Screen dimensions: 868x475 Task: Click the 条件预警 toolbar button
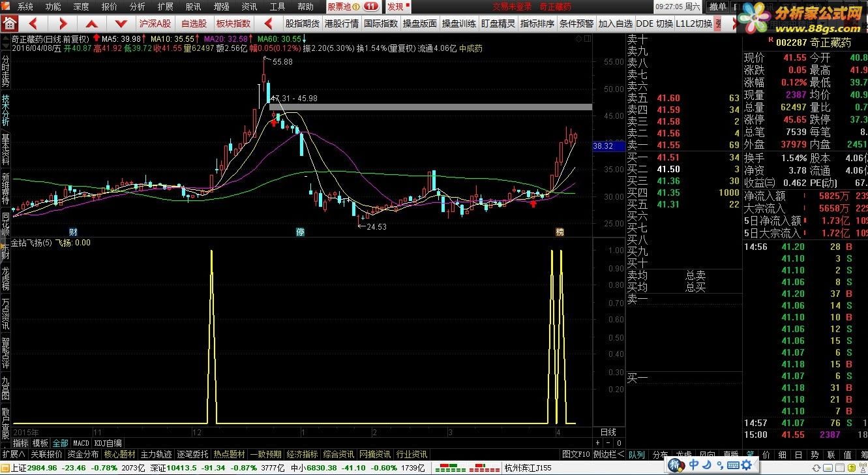[576, 23]
